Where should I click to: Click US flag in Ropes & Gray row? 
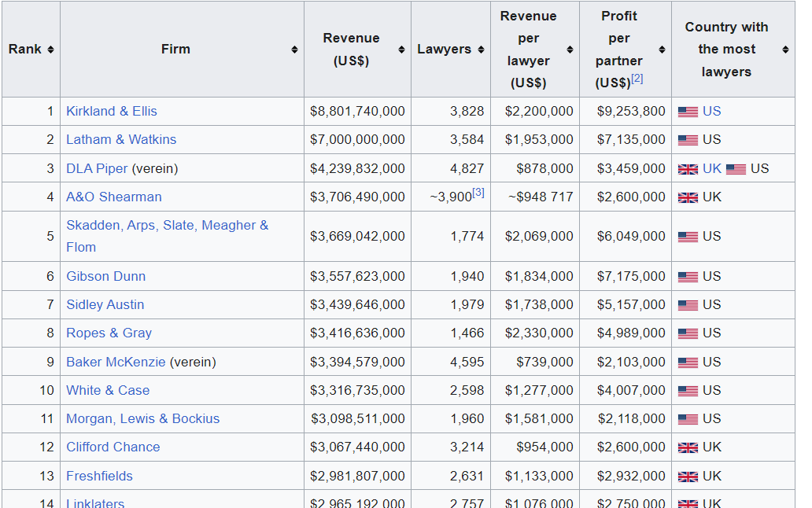click(688, 333)
